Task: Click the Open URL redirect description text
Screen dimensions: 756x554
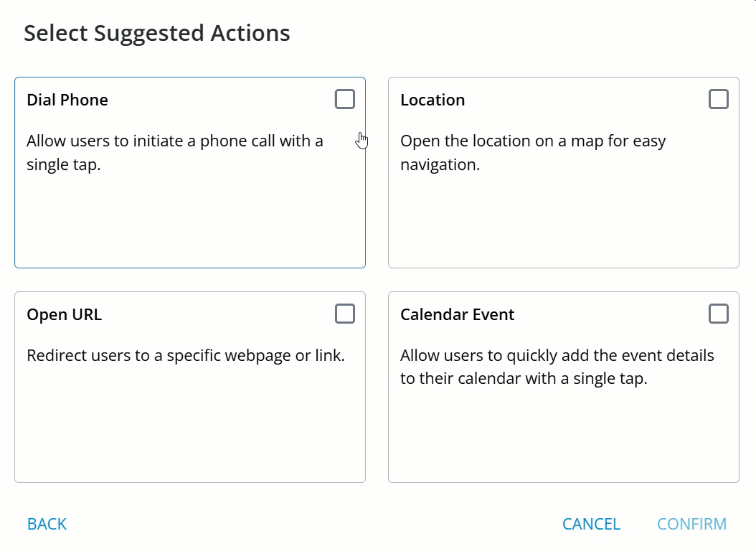Action: 185,355
